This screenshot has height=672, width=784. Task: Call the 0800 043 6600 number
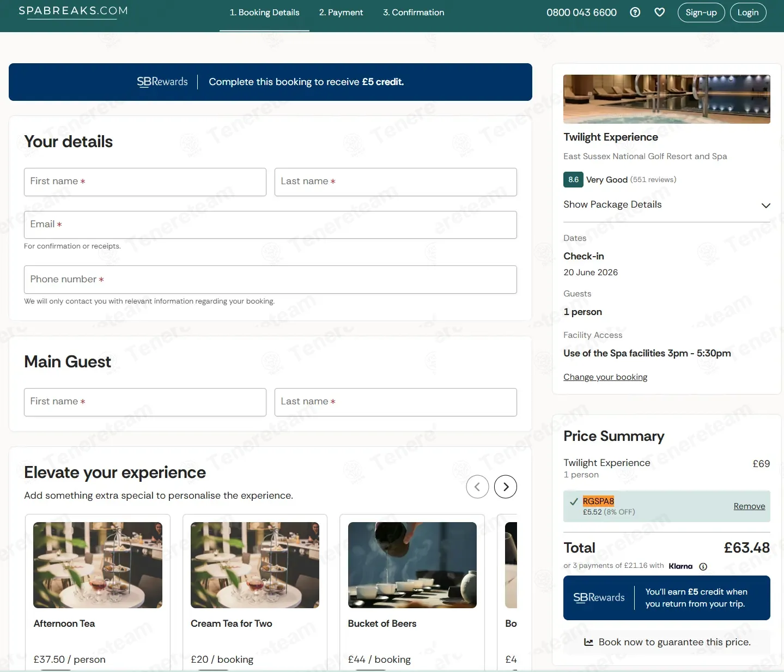[581, 13]
